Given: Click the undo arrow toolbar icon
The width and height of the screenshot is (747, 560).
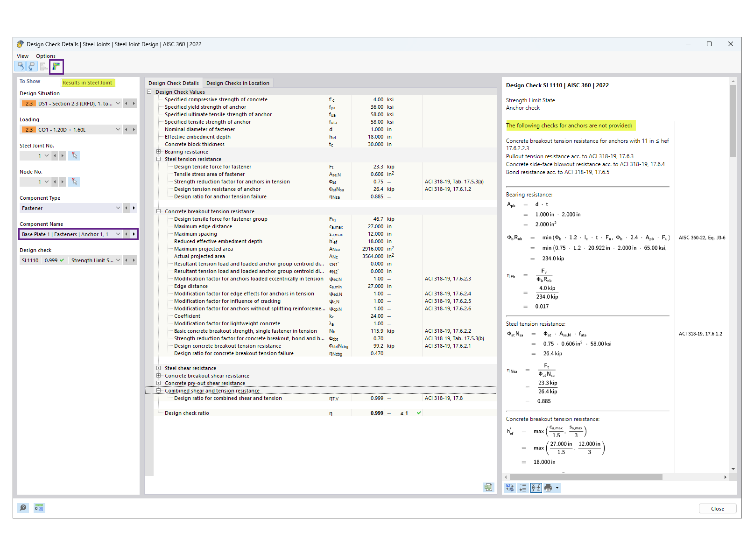Looking at the screenshot, I should coord(20,66).
